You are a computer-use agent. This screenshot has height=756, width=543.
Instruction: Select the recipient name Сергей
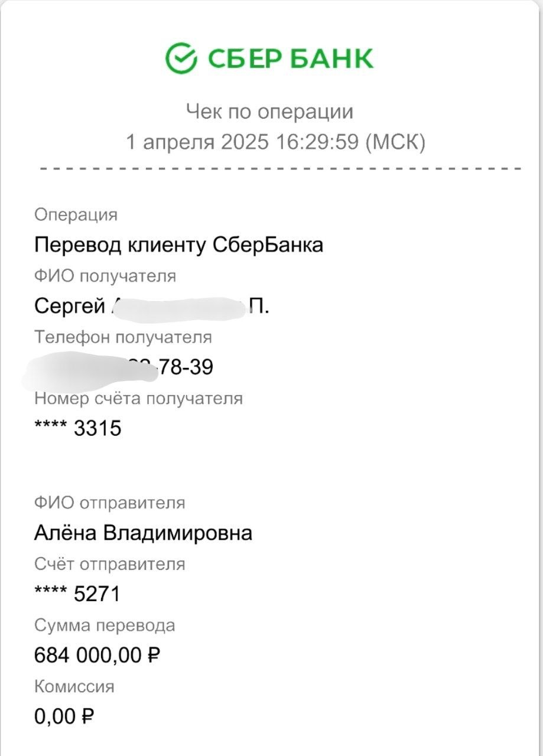[68, 306]
